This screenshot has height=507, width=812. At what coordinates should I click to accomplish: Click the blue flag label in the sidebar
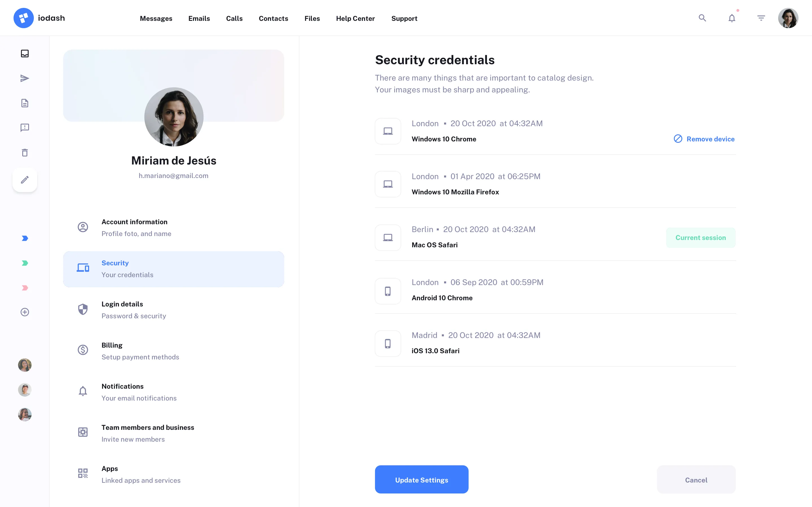click(25, 238)
